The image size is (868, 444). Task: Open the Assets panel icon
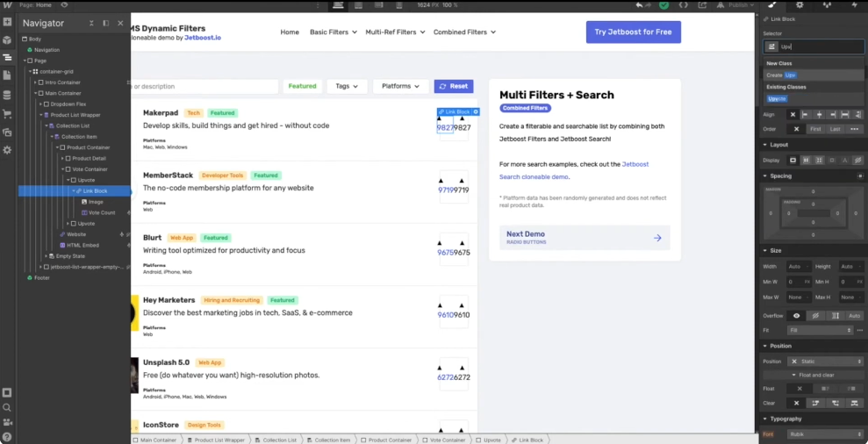coord(7,132)
